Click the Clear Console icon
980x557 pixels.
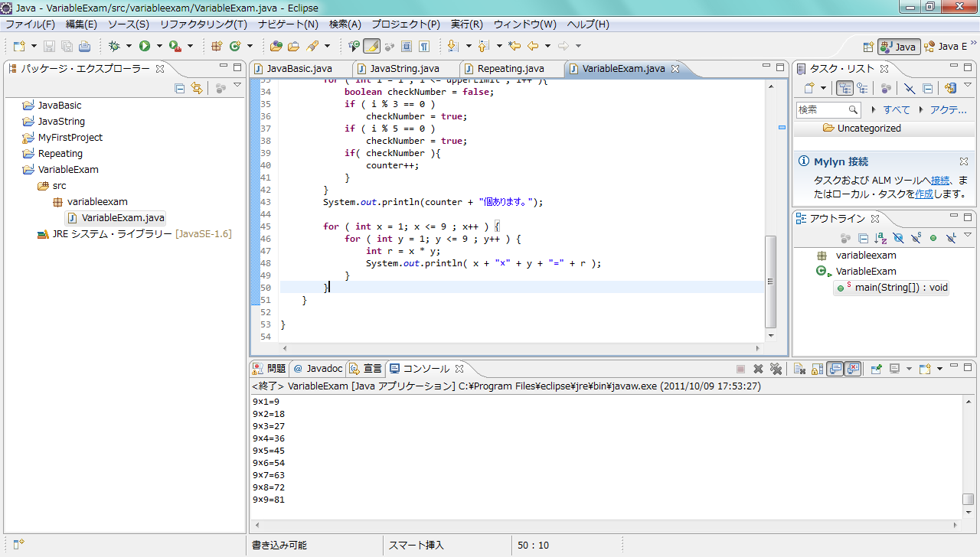pos(798,369)
